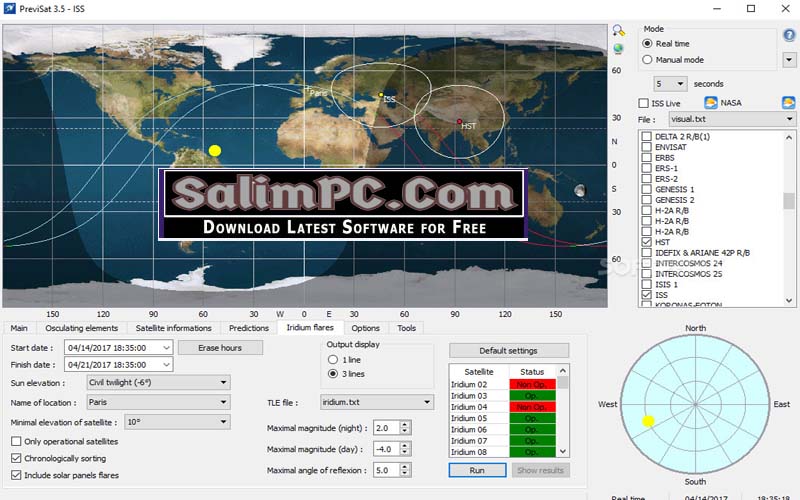800x500 pixels.
Task: Open Finish date dropdown
Action: click(x=166, y=365)
